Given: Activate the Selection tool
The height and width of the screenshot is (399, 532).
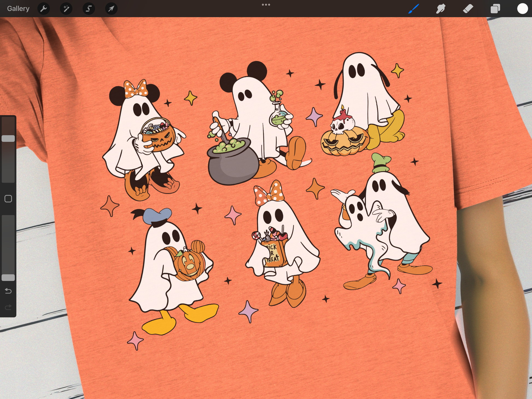Looking at the screenshot, I should point(89,9).
